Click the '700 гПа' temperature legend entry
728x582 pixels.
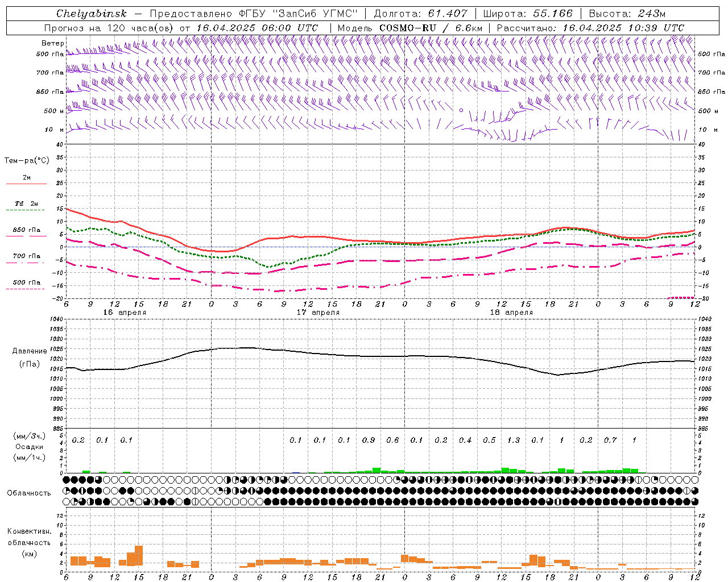pyautogui.click(x=27, y=256)
